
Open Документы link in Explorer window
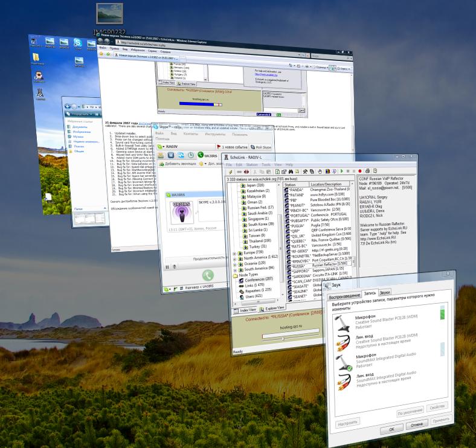[x=80, y=127]
